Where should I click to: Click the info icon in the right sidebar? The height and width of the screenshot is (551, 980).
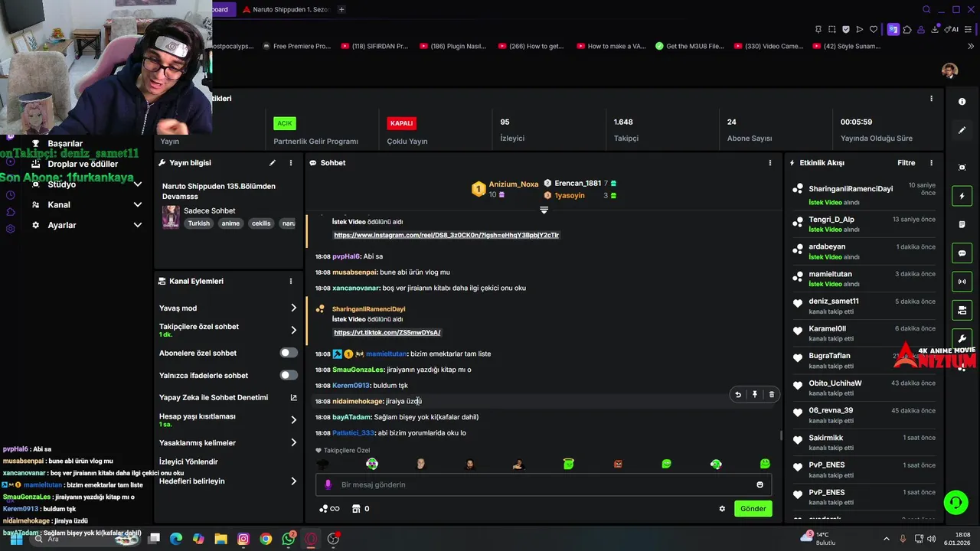point(962,102)
